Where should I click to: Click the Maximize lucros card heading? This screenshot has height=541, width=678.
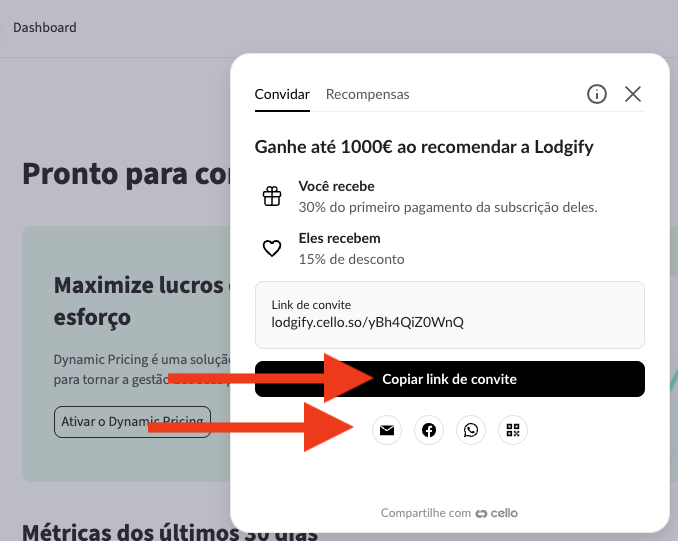pyautogui.click(x=140, y=285)
